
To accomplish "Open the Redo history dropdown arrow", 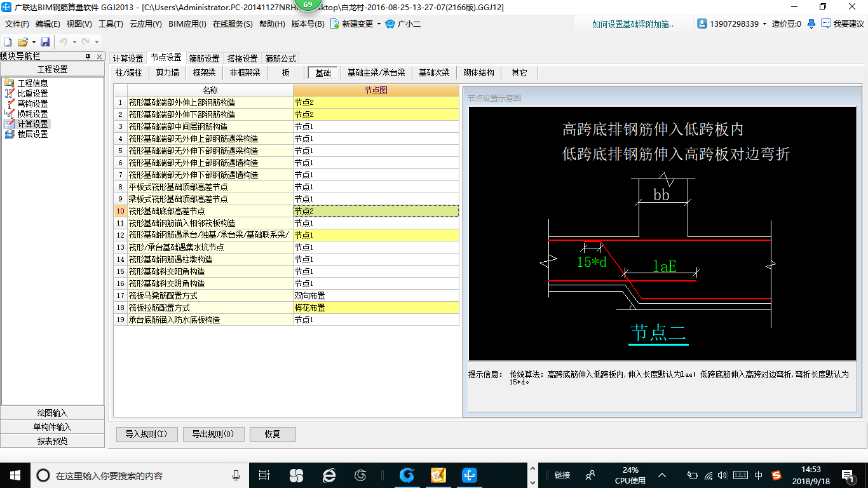I will coord(97,42).
